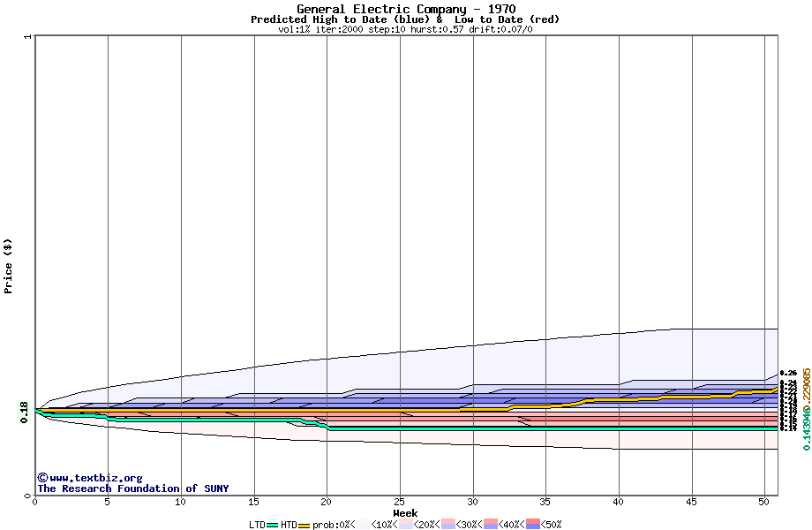Click the 'HTD' legend label
Image resolution: width=812 pixels, height=530 pixels.
289,525
